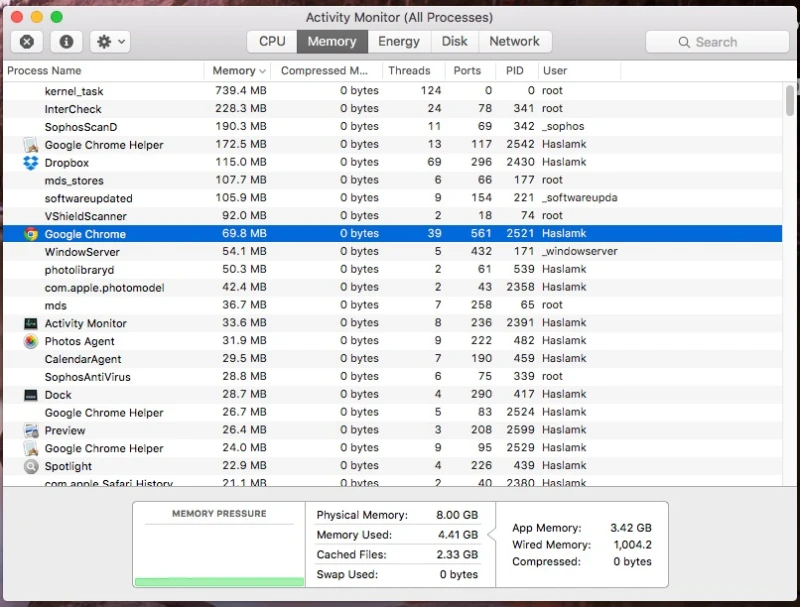
Task: Select the mds process with PID 65
Action: tap(392, 305)
